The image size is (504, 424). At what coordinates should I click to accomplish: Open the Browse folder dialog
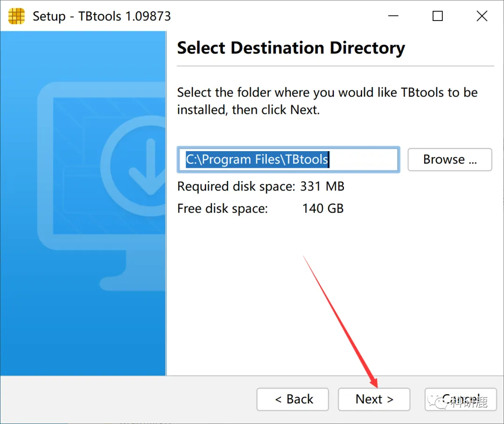pos(450,160)
